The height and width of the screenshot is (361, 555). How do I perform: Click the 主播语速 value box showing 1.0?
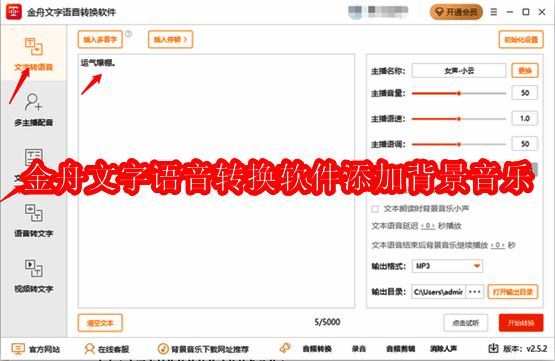coord(525,119)
